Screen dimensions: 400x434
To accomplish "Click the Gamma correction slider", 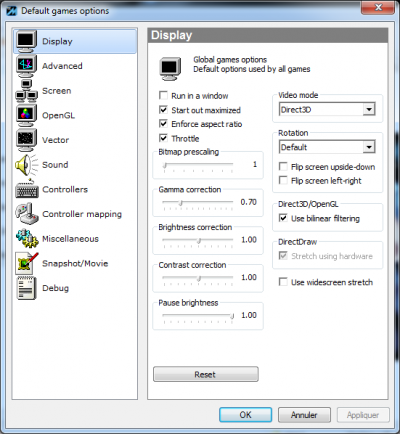I will point(198,202).
